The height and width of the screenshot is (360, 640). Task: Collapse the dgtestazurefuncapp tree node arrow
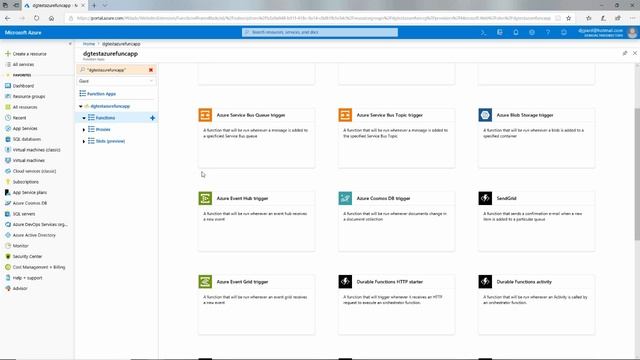[x=80, y=106]
